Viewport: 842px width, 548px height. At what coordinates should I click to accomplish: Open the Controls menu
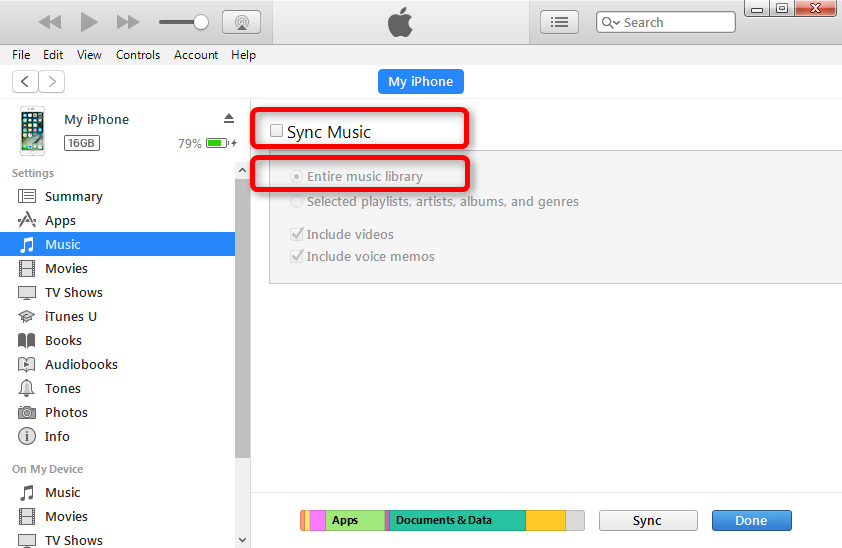[x=137, y=55]
